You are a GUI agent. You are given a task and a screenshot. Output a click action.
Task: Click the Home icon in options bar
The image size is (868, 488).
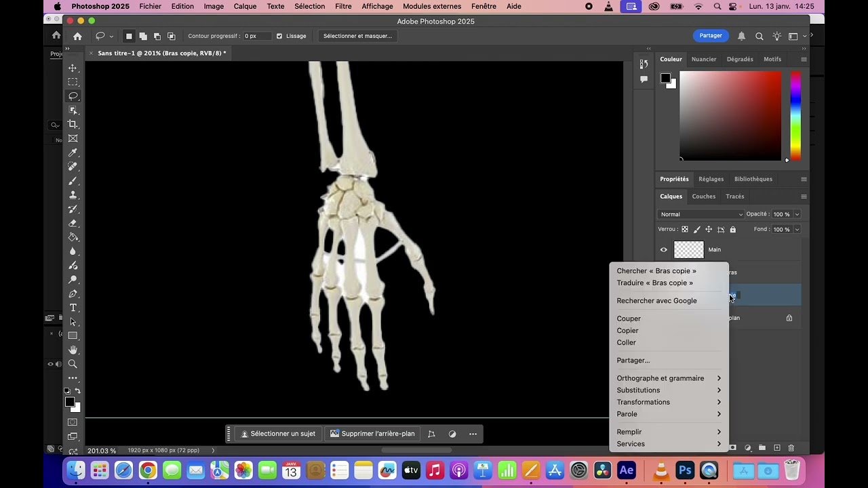click(x=77, y=36)
